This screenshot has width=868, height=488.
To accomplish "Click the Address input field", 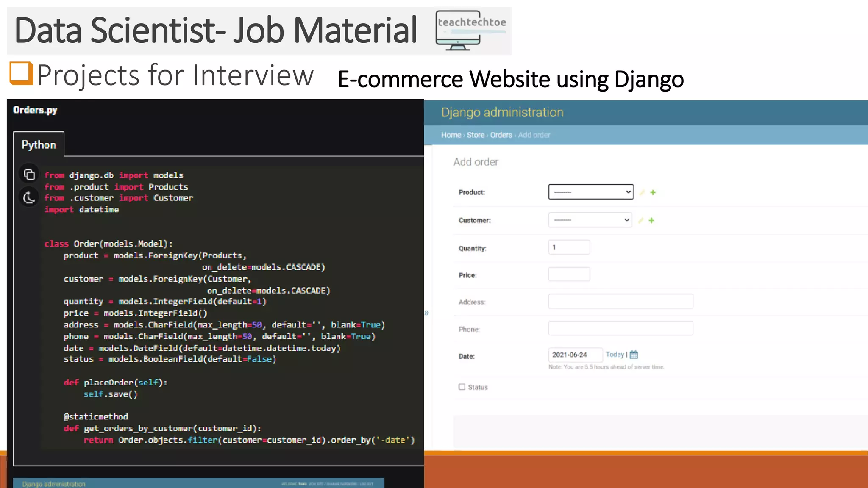I will click(x=620, y=301).
